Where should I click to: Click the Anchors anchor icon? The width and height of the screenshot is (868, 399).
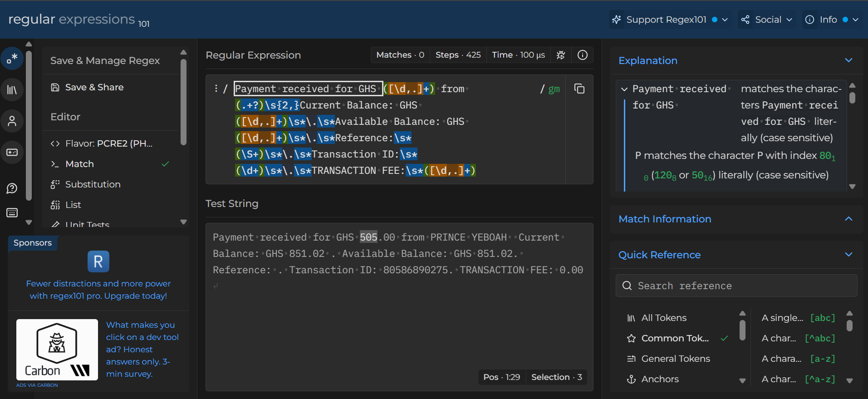[631, 379]
